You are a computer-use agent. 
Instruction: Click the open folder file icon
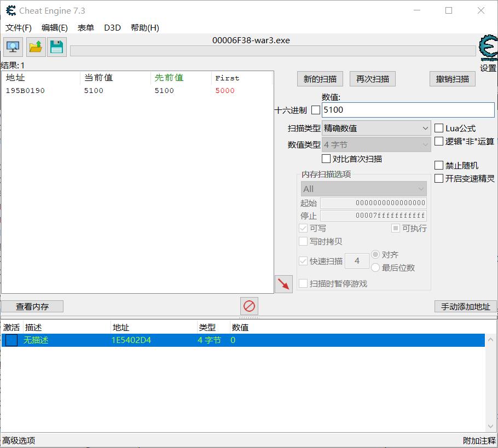coord(36,47)
